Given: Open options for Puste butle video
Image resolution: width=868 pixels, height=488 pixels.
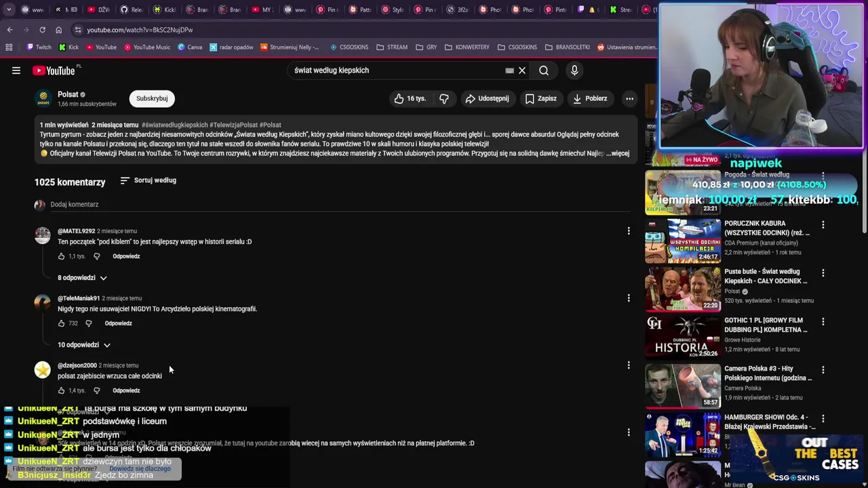Looking at the screenshot, I should (823, 272).
